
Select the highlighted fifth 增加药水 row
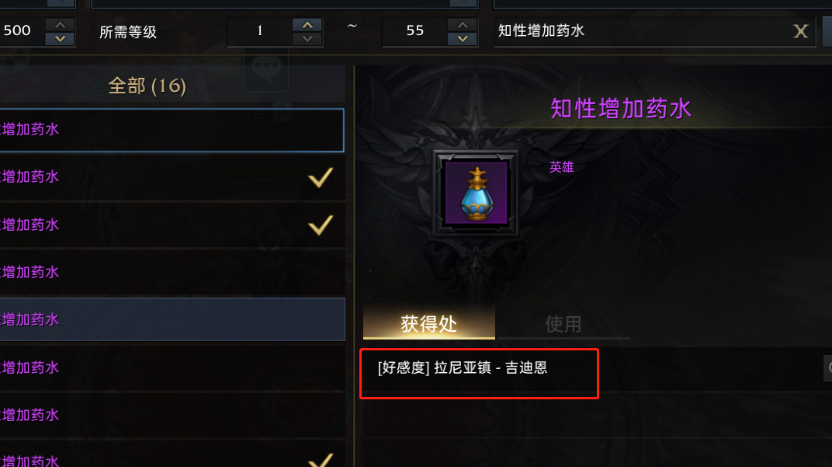[x=172, y=319]
